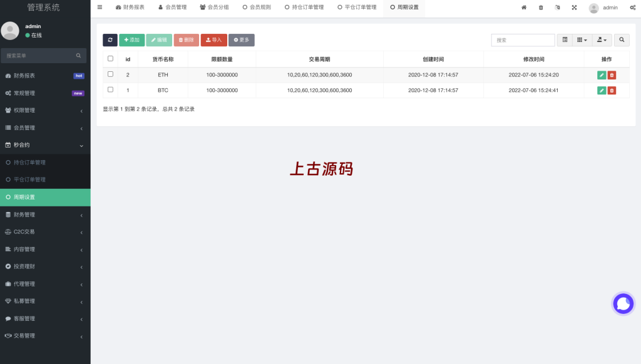
Task: Click the search magnifier button in toolbar
Action: click(622, 40)
